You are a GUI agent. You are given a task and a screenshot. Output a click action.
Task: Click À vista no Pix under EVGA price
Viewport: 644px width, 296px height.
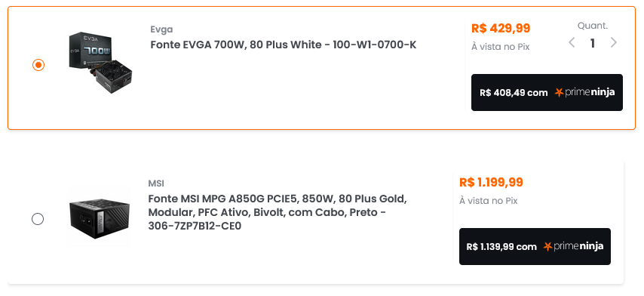click(x=501, y=47)
